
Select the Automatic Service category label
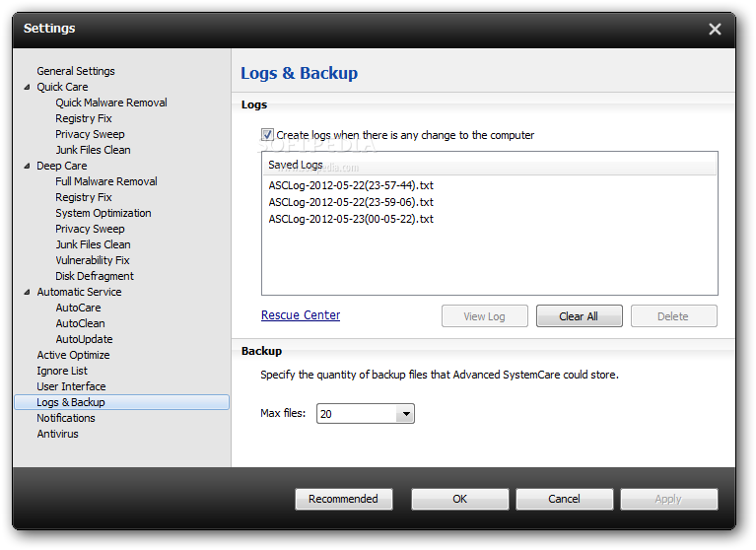(x=79, y=292)
